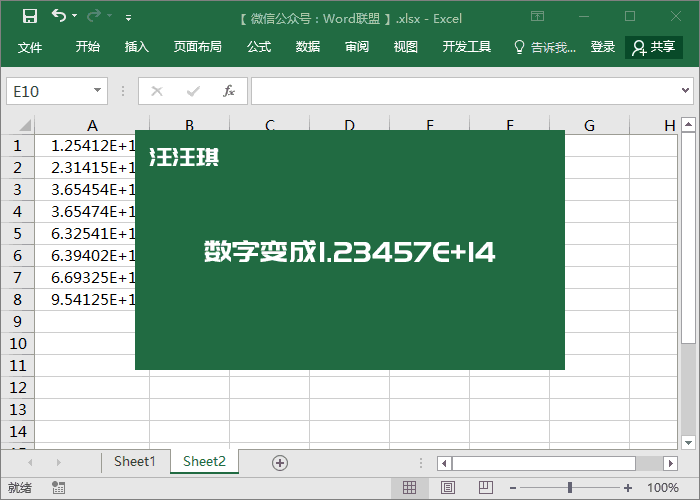This screenshot has width=700, height=500.
Task: Click the zoom out minus button
Action: pos(513,488)
